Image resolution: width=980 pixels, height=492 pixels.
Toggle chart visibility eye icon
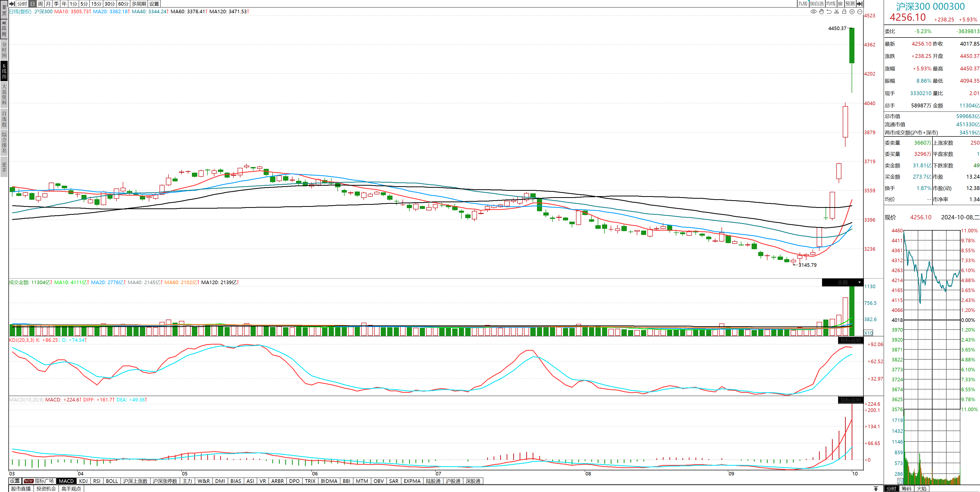(813, 11)
